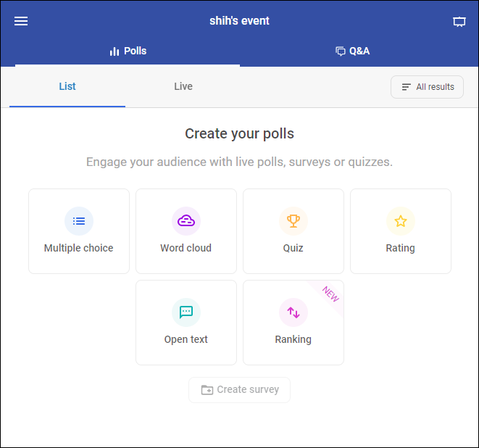Click the Quiz trophy icon
Screen dimensions: 479x448
tap(293, 221)
